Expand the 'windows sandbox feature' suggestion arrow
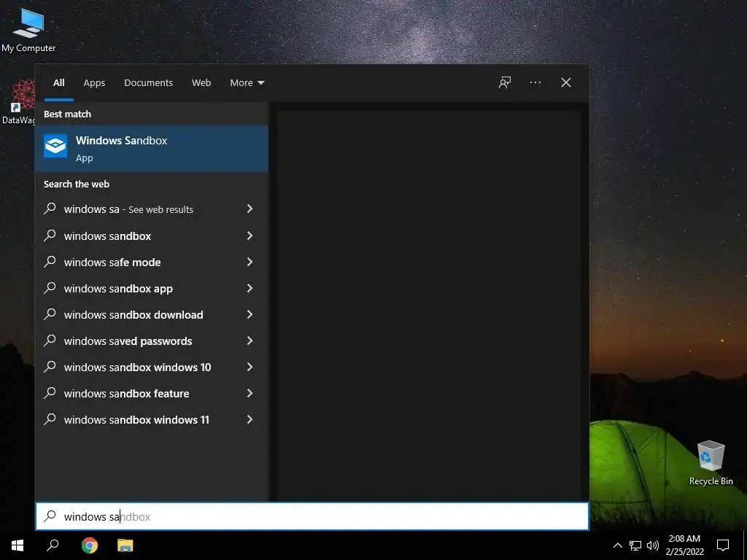This screenshot has width=747, height=560. 249,393
